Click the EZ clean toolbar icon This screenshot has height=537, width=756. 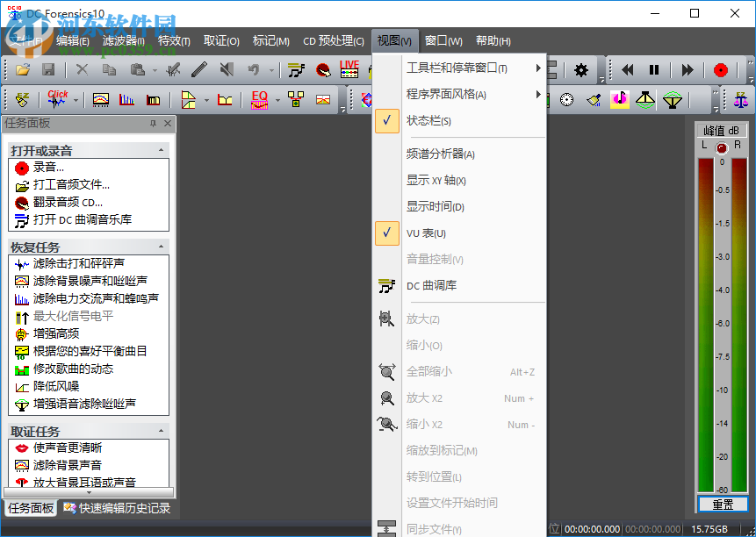(23, 100)
